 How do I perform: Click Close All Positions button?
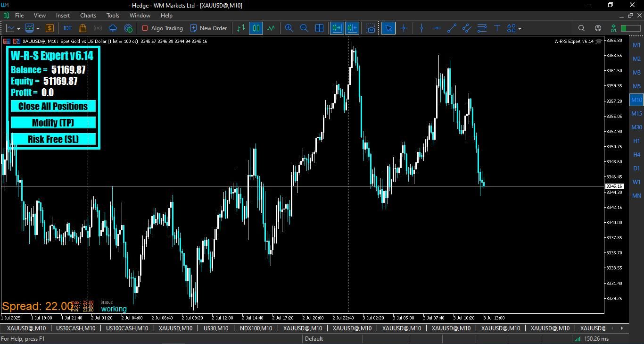[x=53, y=106]
